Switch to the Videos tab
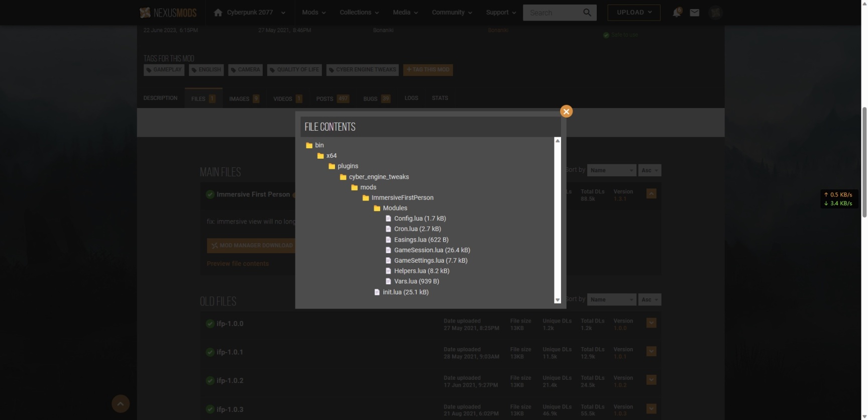Viewport: 868px width, 420px height. (287, 98)
